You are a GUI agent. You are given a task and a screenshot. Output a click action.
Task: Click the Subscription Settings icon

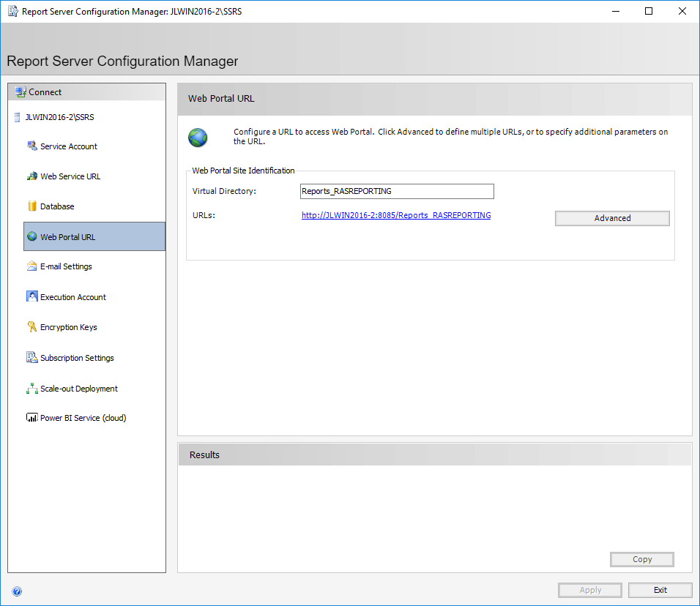coord(32,358)
